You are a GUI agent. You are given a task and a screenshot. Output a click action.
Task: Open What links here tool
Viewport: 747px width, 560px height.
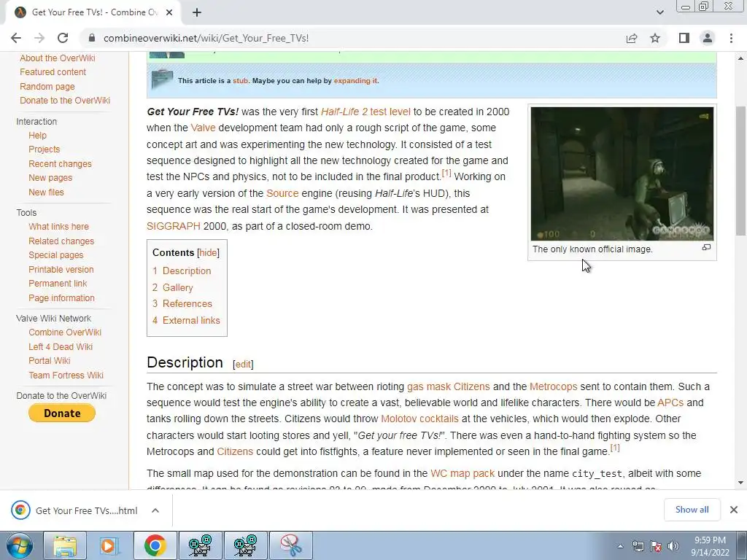(58, 227)
